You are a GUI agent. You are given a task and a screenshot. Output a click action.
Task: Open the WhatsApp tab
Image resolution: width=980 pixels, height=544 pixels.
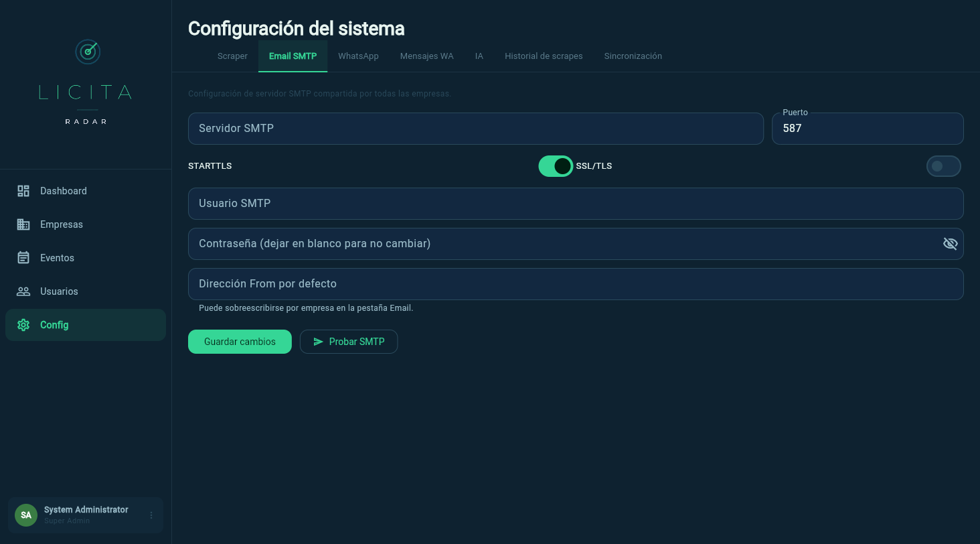(x=358, y=56)
